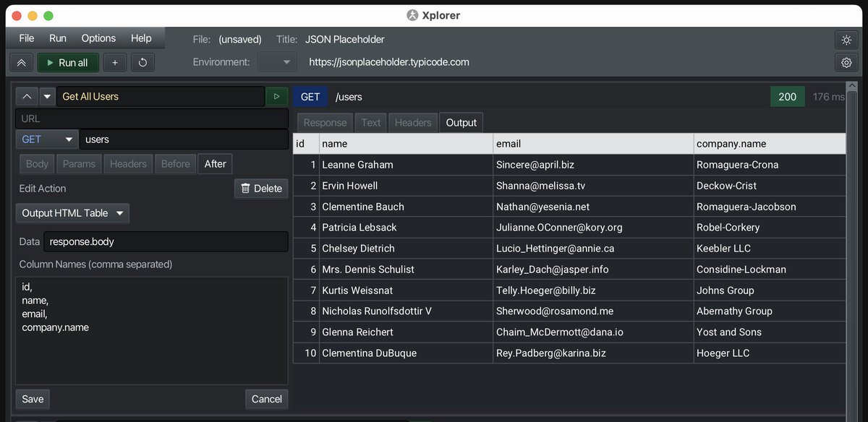Open the Output HTML Table action dropdown
Image resolution: width=868 pixels, height=422 pixels.
(72, 213)
